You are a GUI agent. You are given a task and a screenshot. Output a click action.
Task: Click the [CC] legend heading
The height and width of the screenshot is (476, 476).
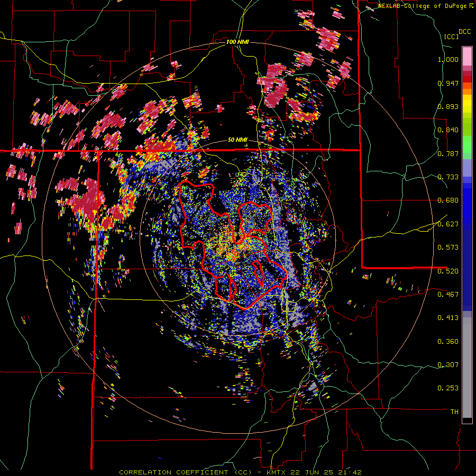[x=451, y=36]
